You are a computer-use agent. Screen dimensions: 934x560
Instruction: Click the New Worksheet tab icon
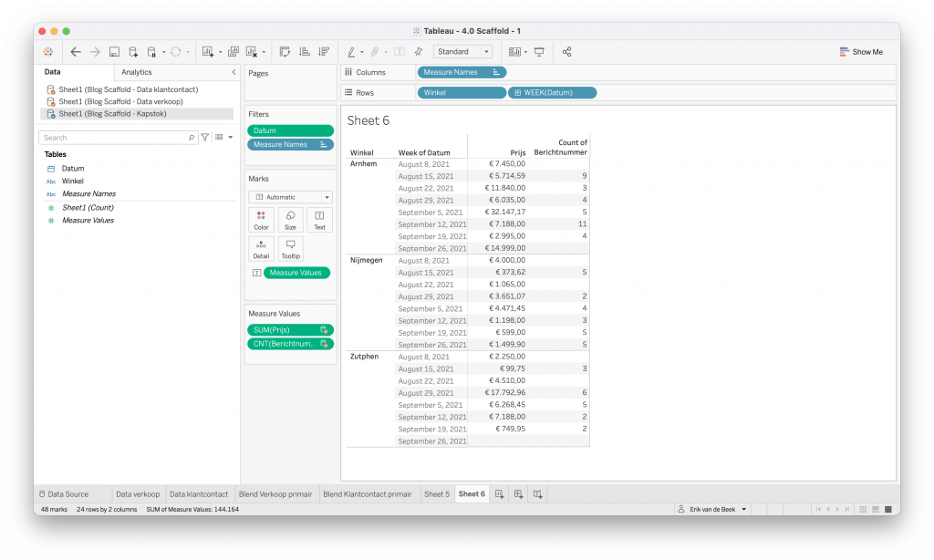499,494
